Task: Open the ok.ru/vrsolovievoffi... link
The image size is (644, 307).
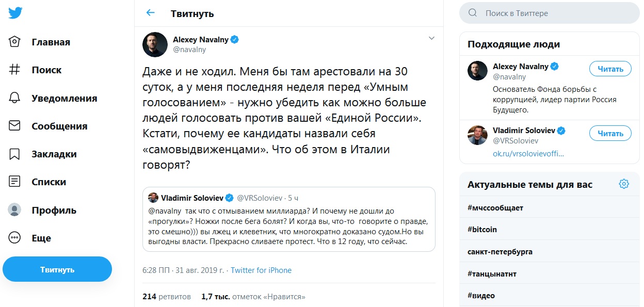Action: pyautogui.click(x=528, y=154)
